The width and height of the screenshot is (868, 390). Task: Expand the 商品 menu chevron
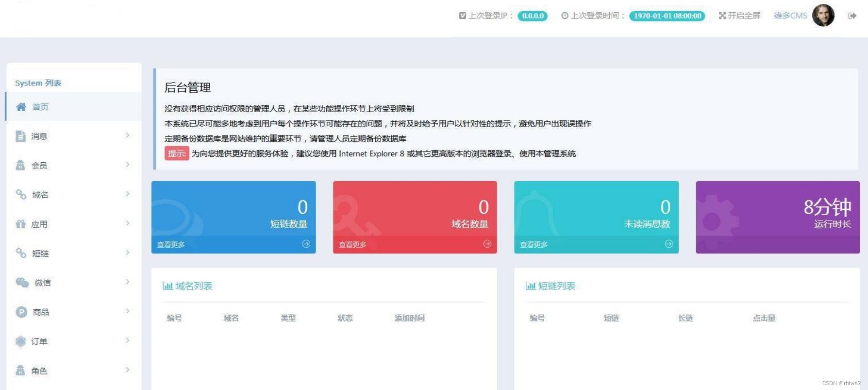pos(128,311)
